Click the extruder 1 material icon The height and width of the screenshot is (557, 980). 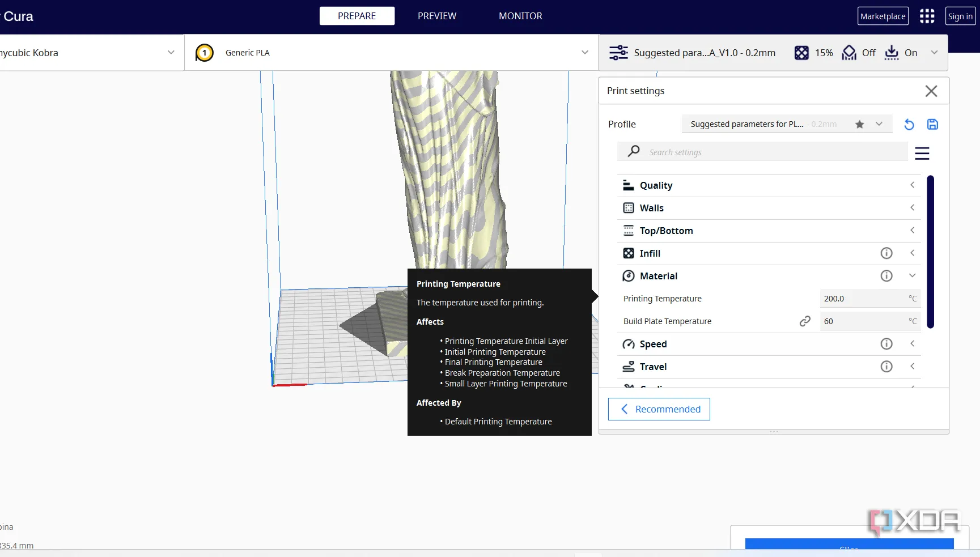pos(205,53)
